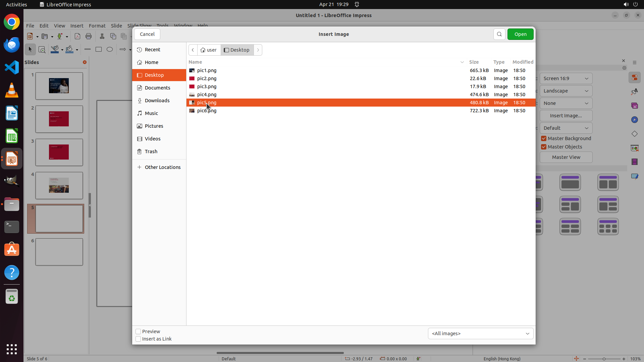The height and width of the screenshot is (362, 644).
Task: Click the search icon in Insert Image dialog
Action: point(499,34)
